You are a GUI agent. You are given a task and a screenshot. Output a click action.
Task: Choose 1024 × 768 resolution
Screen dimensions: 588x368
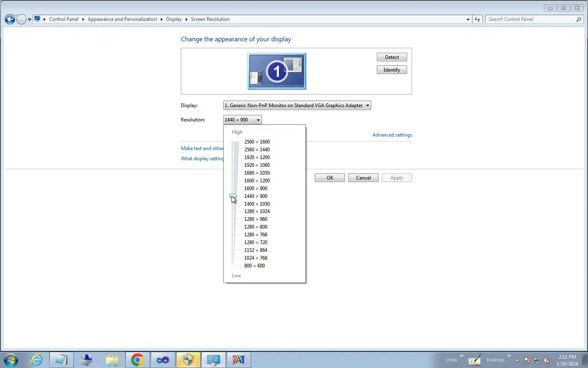tap(256, 258)
